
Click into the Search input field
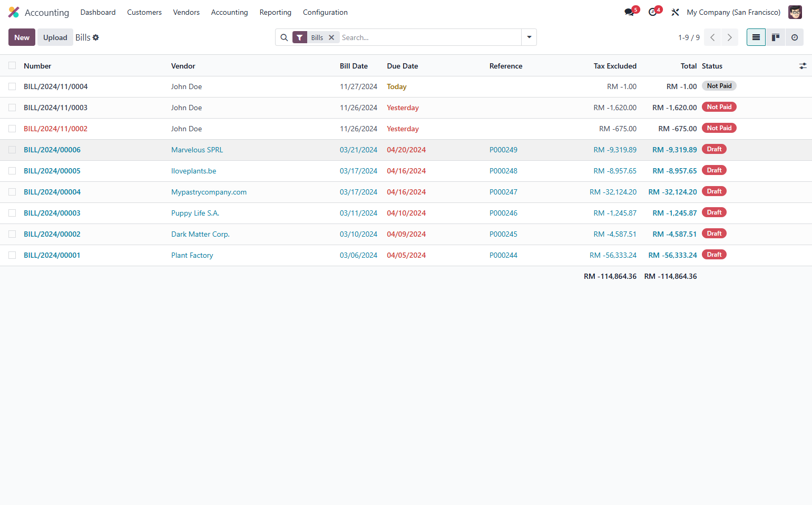point(429,37)
